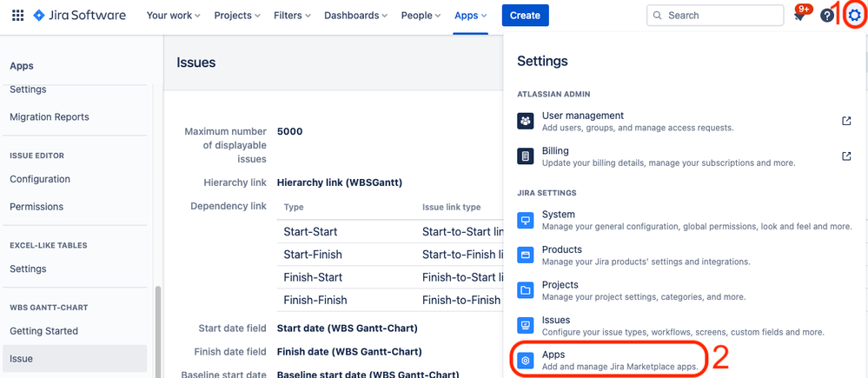
Task: Click the sidebar vertical scrollbar
Action: 159,331
